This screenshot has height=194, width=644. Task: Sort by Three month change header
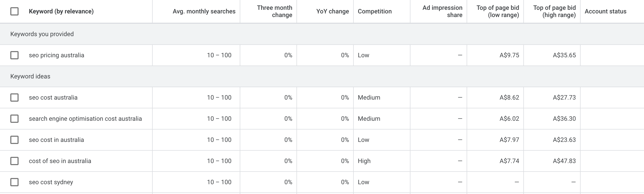(x=274, y=11)
